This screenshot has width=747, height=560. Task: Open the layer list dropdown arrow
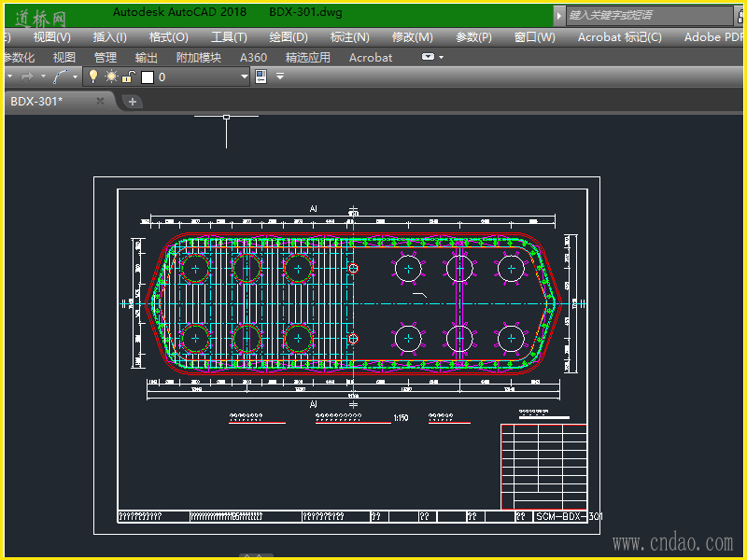[245, 77]
